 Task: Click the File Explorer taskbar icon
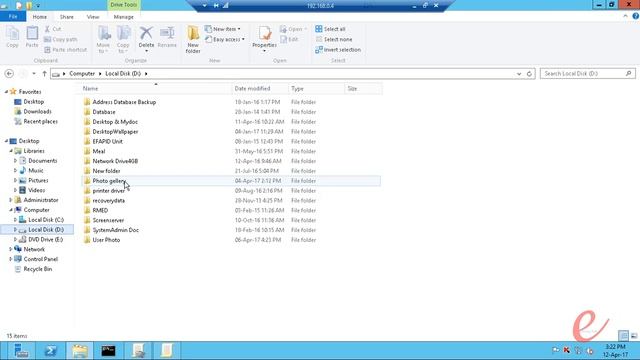(x=80, y=351)
